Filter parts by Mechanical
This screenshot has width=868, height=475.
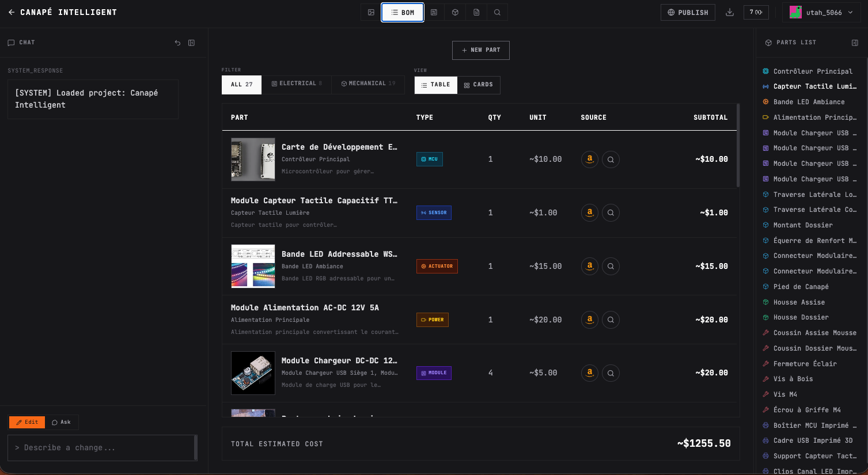click(368, 84)
